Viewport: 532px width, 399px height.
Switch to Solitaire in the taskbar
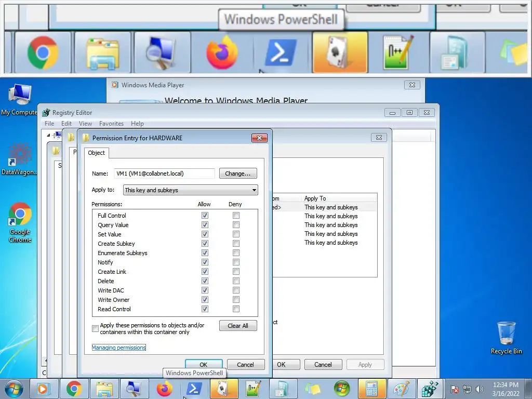(224, 389)
